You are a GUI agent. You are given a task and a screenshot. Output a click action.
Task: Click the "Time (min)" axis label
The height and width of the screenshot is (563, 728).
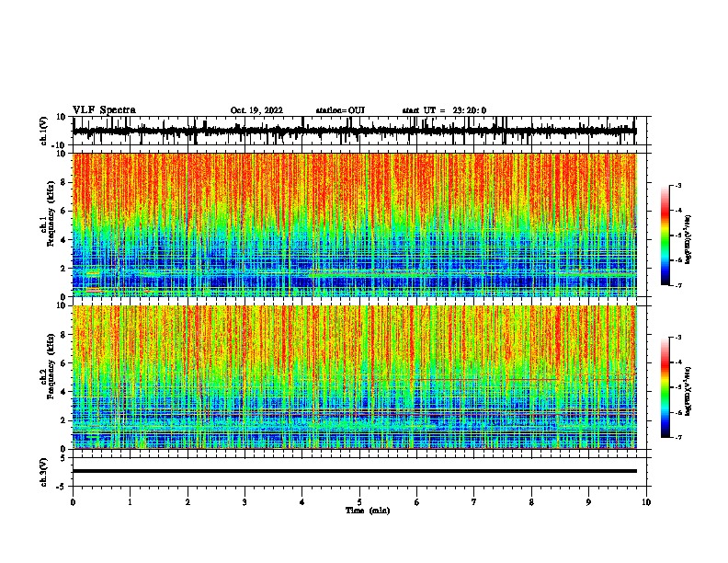(x=368, y=511)
